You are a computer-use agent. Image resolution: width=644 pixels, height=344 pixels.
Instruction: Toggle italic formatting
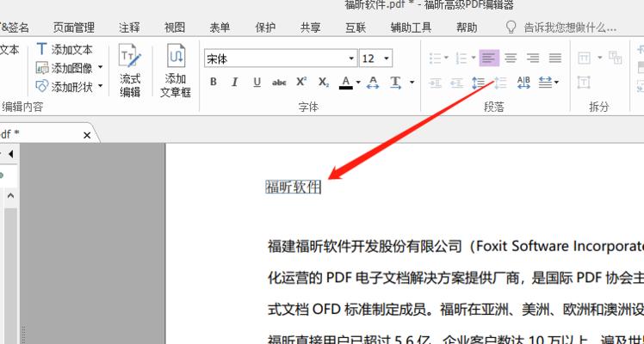[x=234, y=82]
